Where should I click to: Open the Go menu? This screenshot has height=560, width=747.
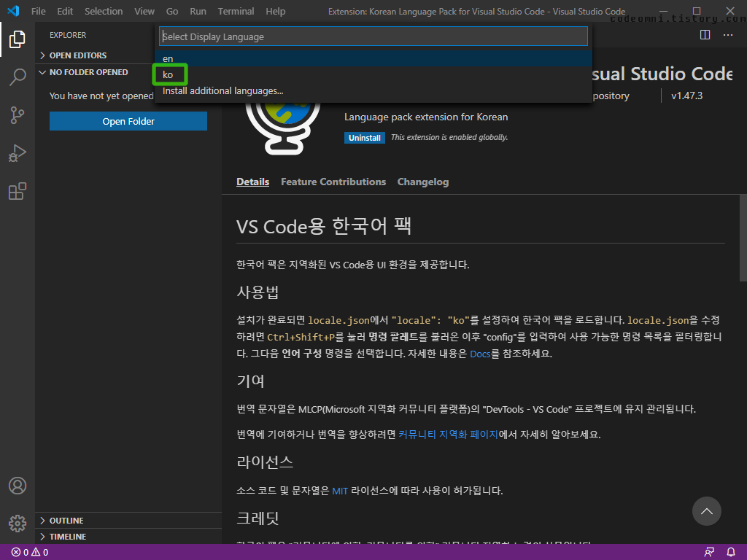[x=172, y=11]
